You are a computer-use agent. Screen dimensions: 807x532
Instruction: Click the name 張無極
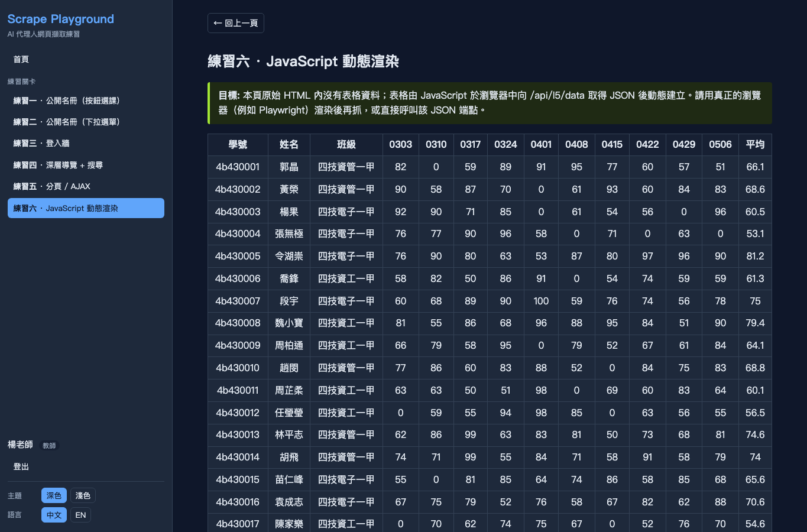[289, 233]
